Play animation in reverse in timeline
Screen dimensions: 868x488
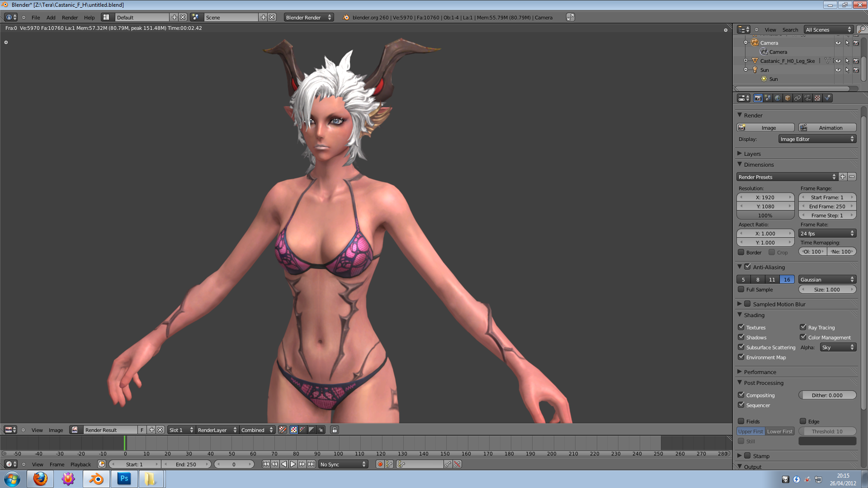284,464
